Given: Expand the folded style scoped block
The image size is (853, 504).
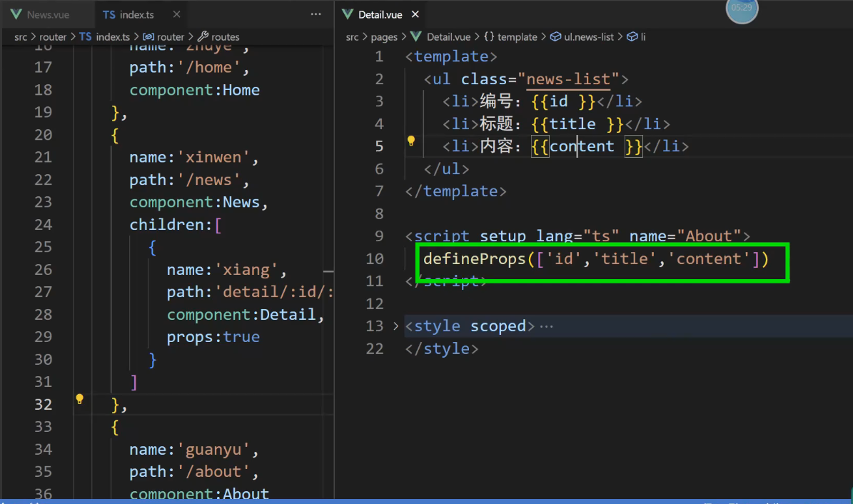Looking at the screenshot, I should [395, 326].
